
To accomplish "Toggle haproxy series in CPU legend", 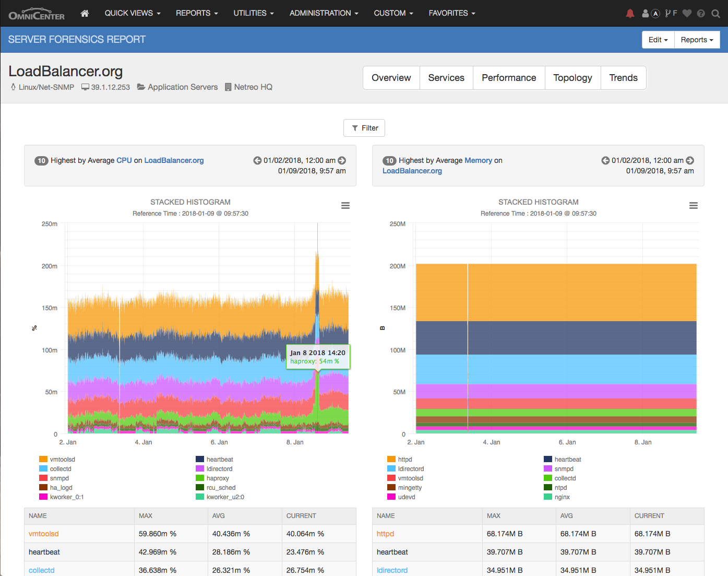I will [212, 478].
